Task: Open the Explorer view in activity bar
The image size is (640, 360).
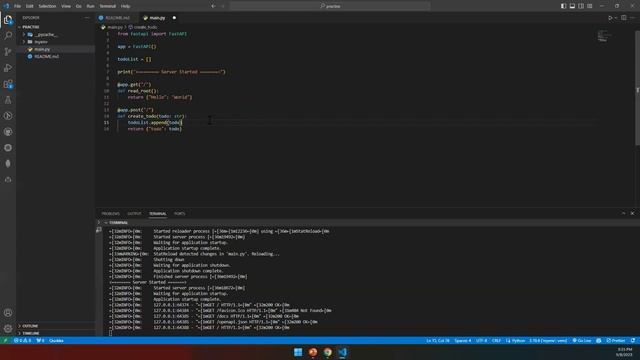Action: (8, 20)
